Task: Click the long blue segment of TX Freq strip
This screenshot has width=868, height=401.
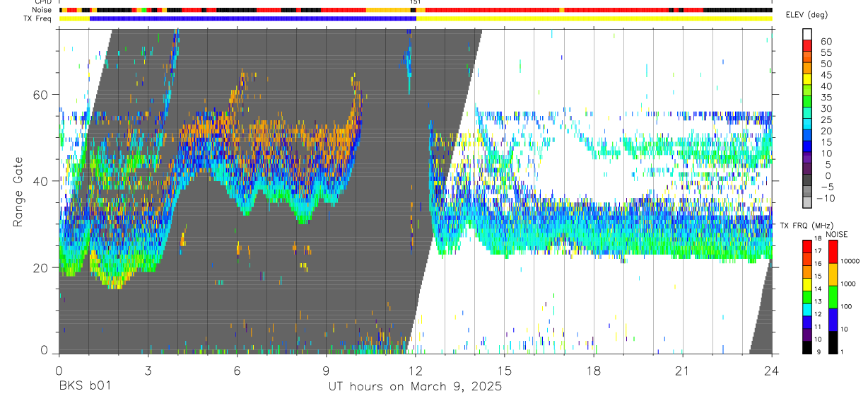Action: click(x=253, y=18)
